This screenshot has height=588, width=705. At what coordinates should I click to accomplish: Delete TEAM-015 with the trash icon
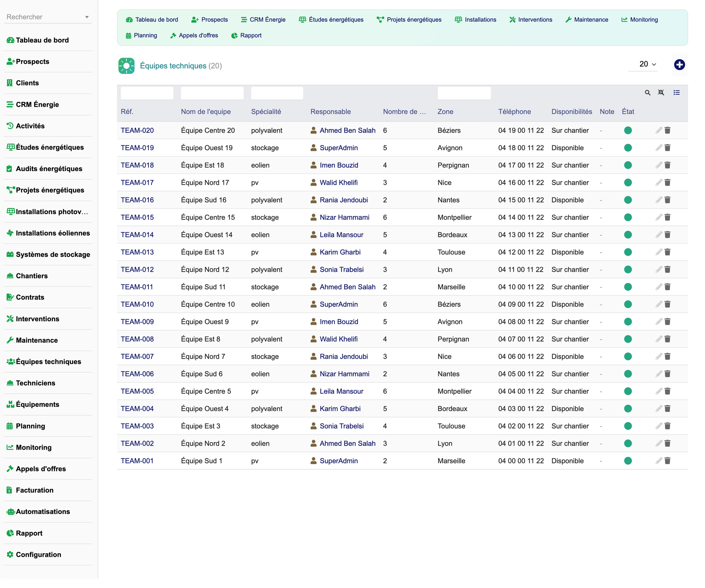point(667,217)
